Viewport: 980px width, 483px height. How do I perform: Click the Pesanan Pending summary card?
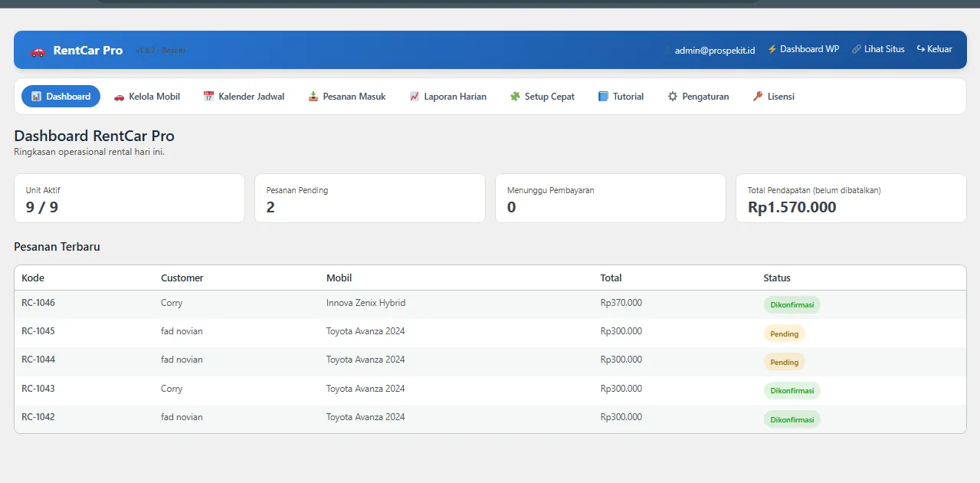coord(370,199)
